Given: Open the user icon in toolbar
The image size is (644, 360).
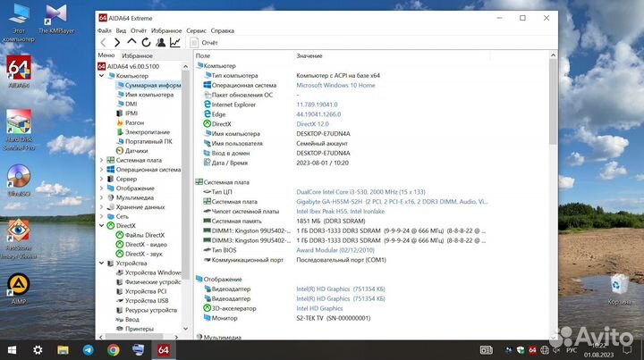Looking at the screenshot, I should (x=160, y=42).
